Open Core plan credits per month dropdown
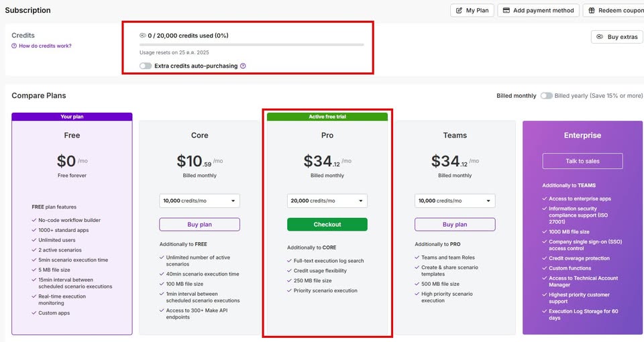This screenshot has width=644, height=342. [x=199, y=201]
